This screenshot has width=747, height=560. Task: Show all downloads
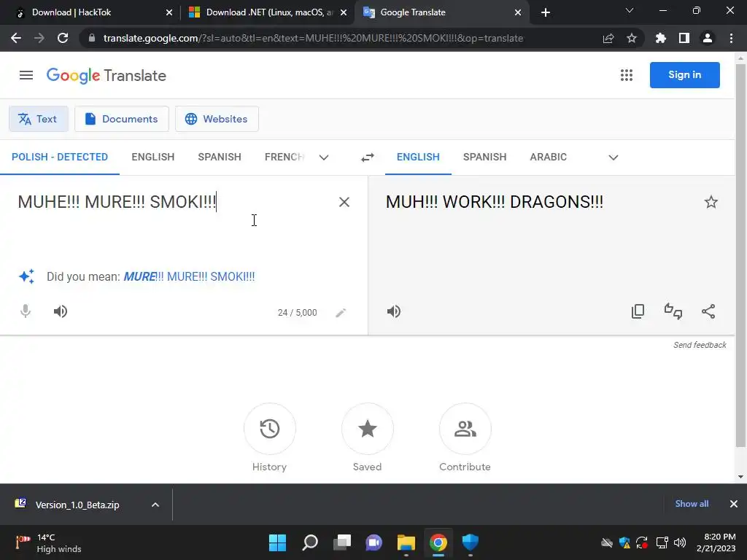coord(692,504)
